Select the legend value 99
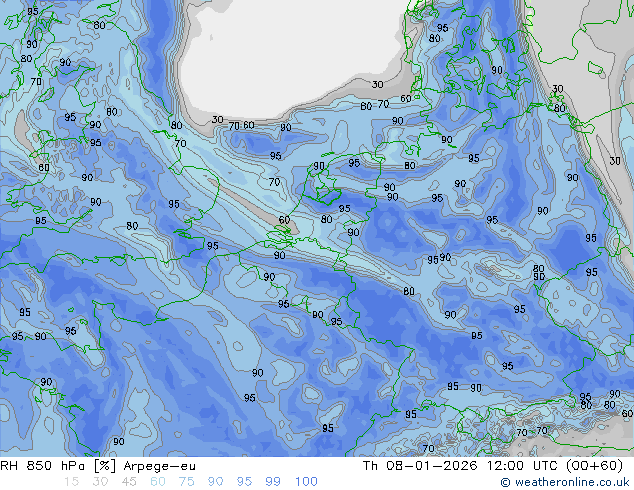Screen dimensions: 634x490 (x=273, y=482)
